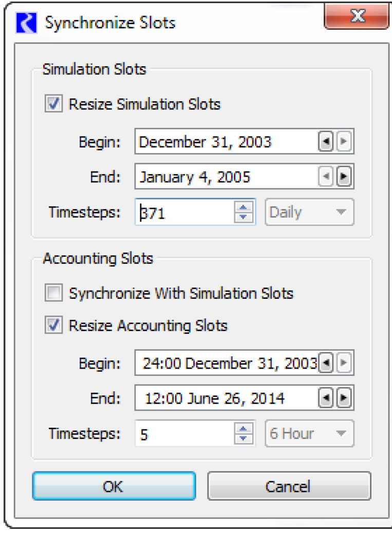Screen dimensions: 392x533
Task: Step Accounting Begin date backward with left arrow
Action: tap(325, 364)
